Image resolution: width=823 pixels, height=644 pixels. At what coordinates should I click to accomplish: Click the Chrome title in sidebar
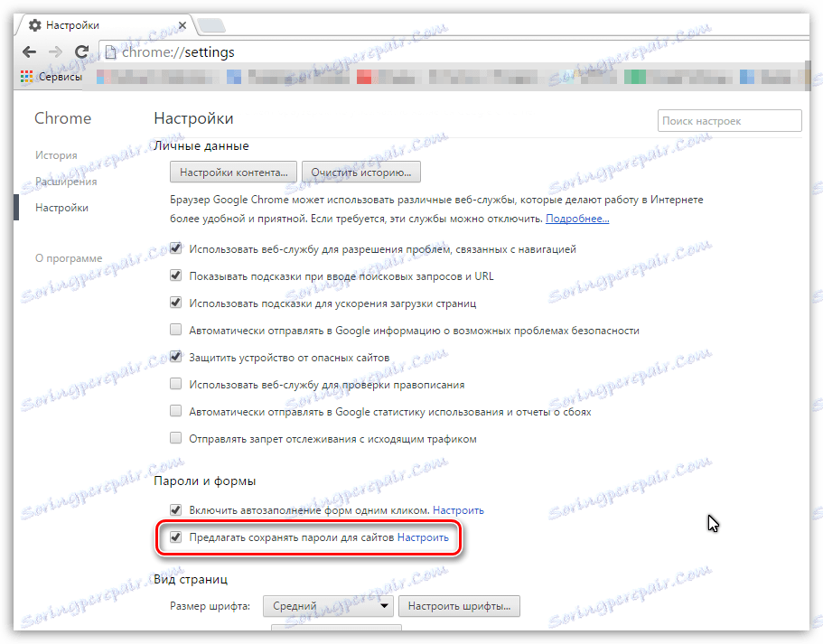(x=63, y=118)
